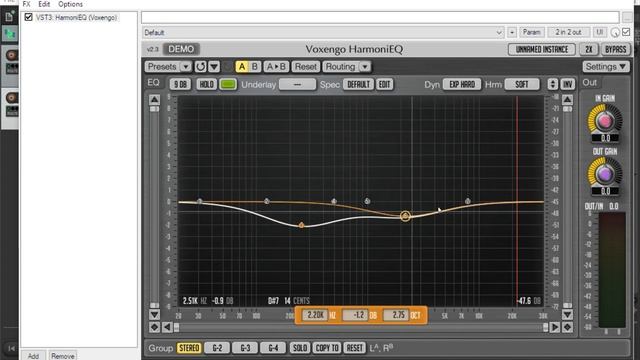Click the COPY TO button
640x360 pixels.
coord(327,348)
